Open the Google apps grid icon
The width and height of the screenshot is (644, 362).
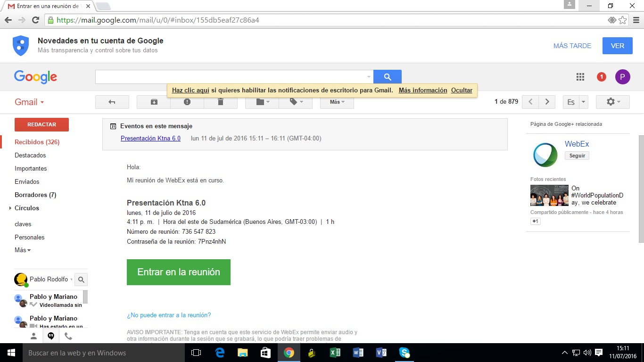click(x=580, y=77)
